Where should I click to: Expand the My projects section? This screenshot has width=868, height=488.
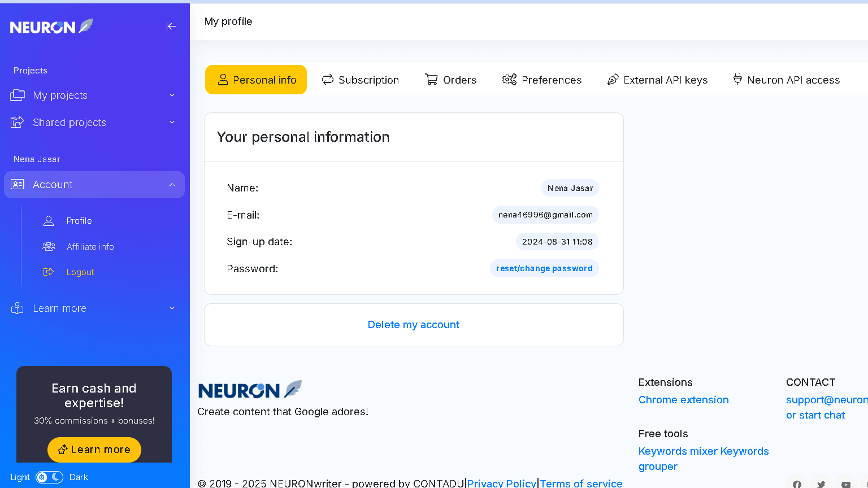coord(171,95)
